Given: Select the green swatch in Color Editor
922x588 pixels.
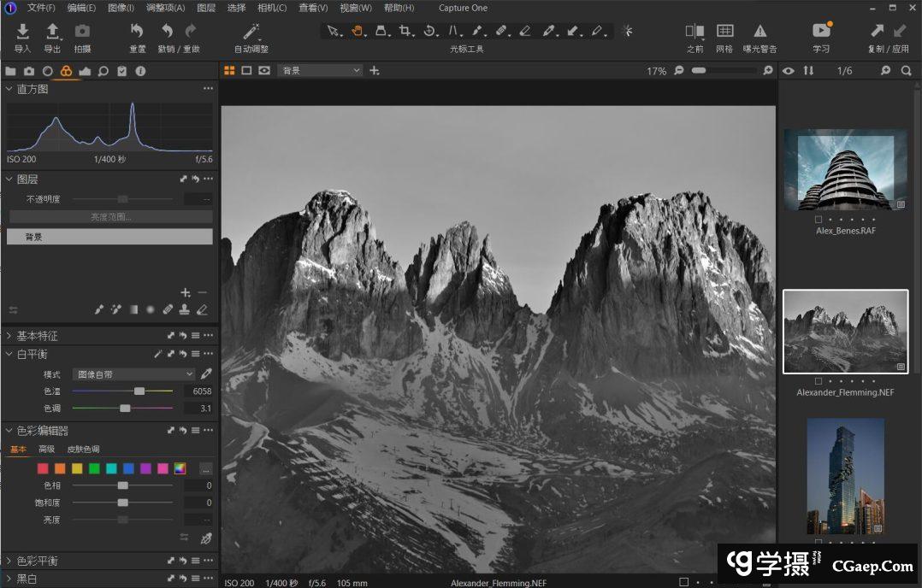Looking at the screenshot, I should tap(94, 468).
